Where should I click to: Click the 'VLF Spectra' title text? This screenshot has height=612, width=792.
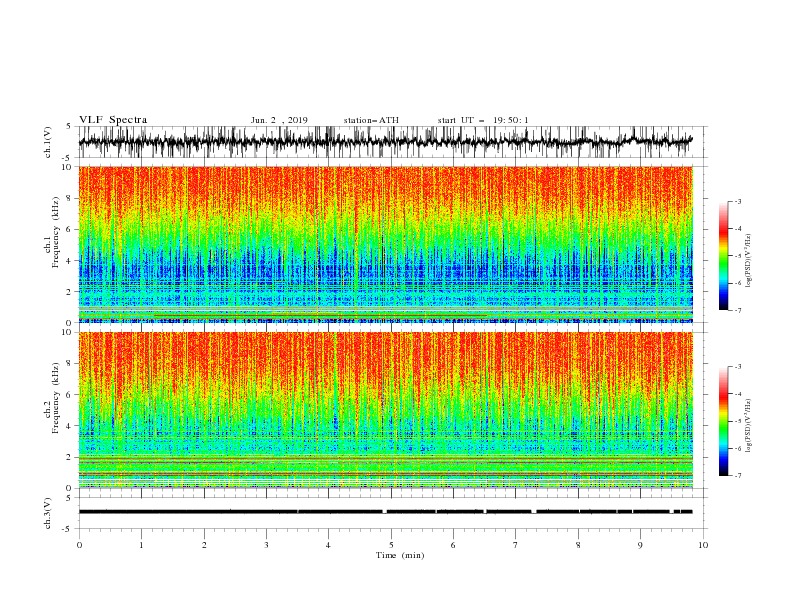[x=113, y=120]
